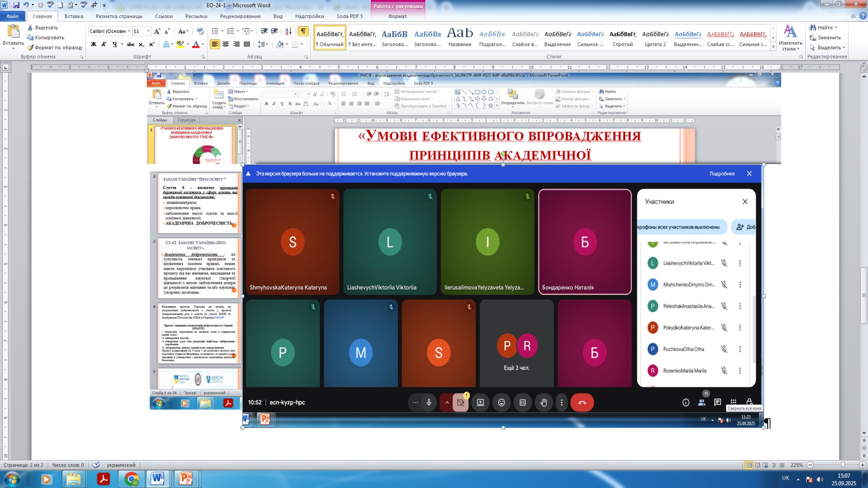
Task: Apply the Название style from gallery
Action: [x=460, y=37]
